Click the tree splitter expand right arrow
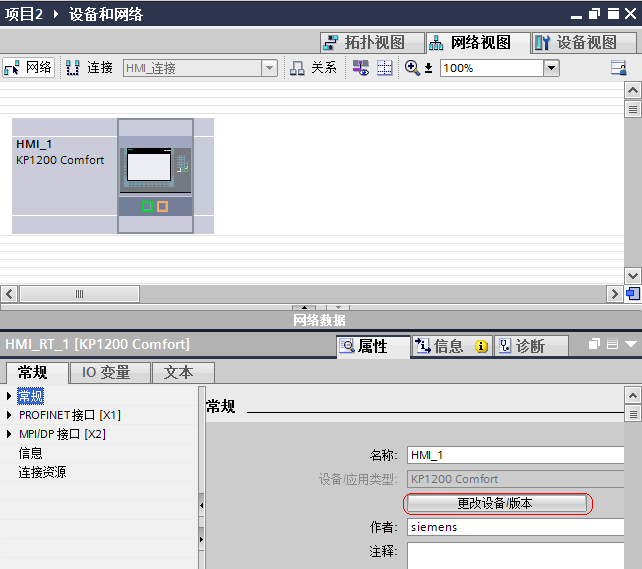This screenshot has height=569, width=642. [x=201, y=540]
